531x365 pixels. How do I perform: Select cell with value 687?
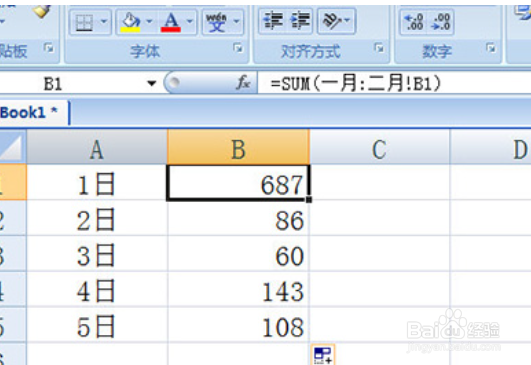point(238,182)
